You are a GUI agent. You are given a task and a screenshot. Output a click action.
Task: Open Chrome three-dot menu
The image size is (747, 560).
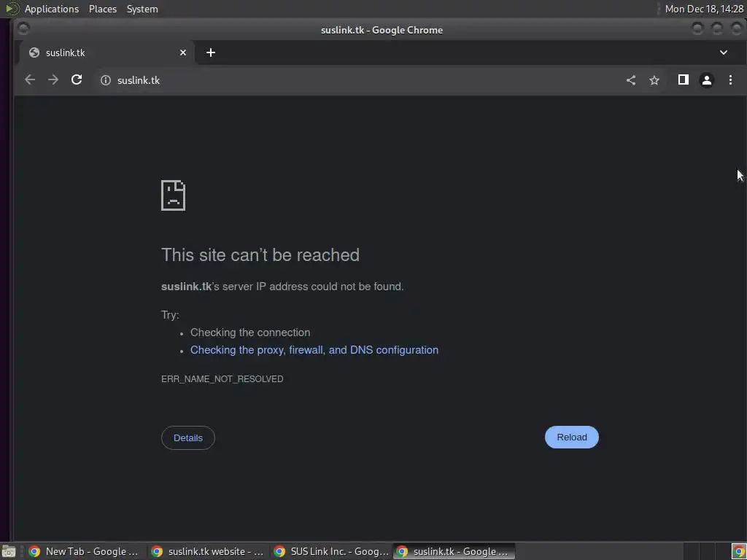730,80
